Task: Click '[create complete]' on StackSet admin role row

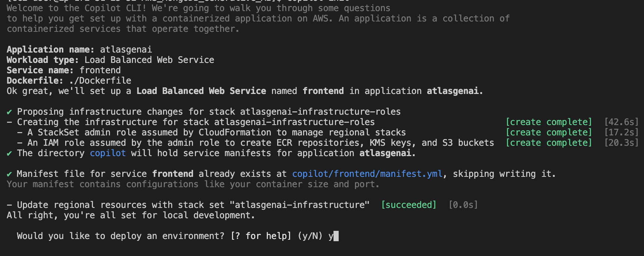Action: (x=549, y=132)
